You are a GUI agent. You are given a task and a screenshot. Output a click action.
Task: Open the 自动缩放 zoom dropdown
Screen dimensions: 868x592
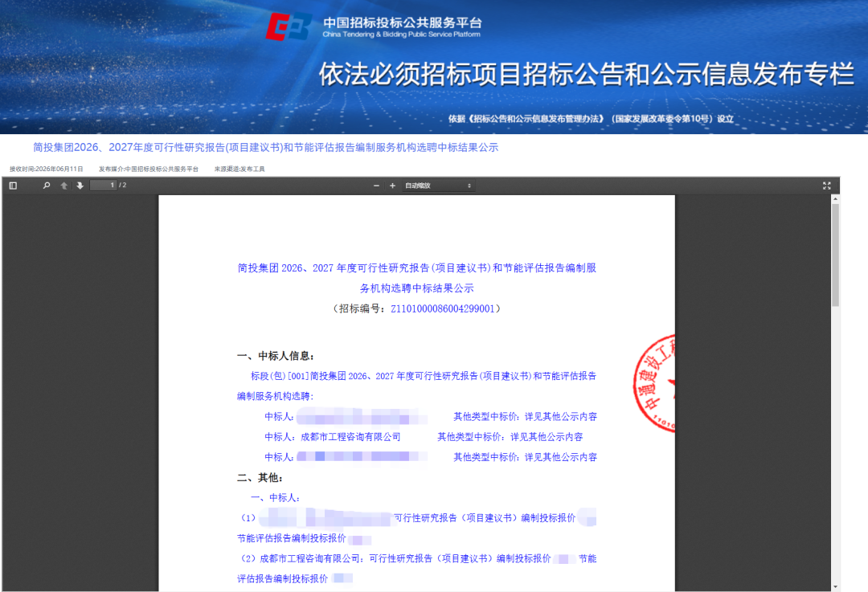point(438,186)
